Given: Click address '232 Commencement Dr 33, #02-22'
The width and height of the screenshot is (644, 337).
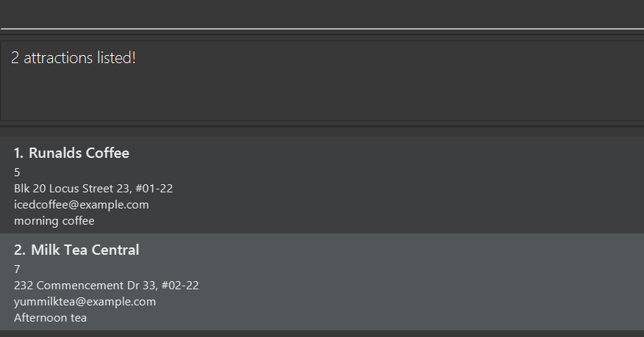Looking at the screenshot, I should 106,286.
